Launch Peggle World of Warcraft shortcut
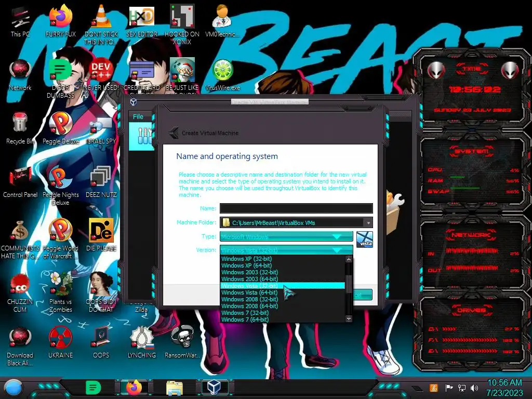The image size is (532, 399). 60,239
